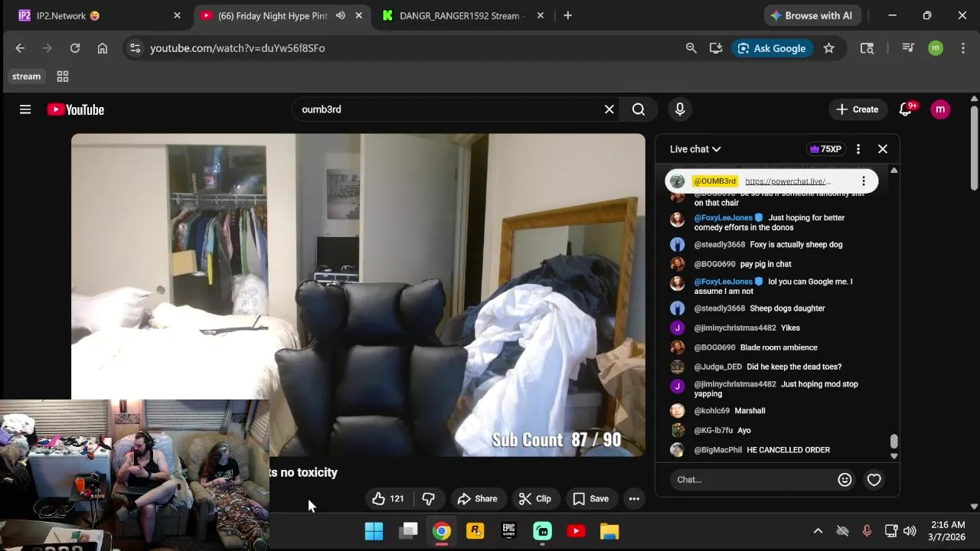Open Browse with AI
980x551 pixels.
(x=812, y=15)
